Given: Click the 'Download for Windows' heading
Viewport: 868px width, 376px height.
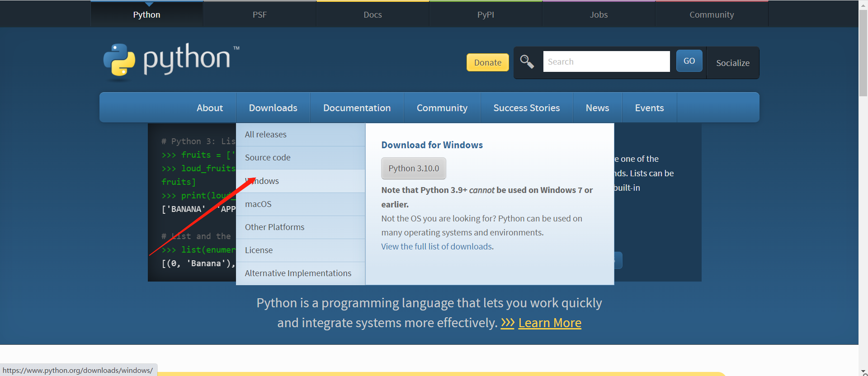Looking at the screenshot, I should coord(432,145).
